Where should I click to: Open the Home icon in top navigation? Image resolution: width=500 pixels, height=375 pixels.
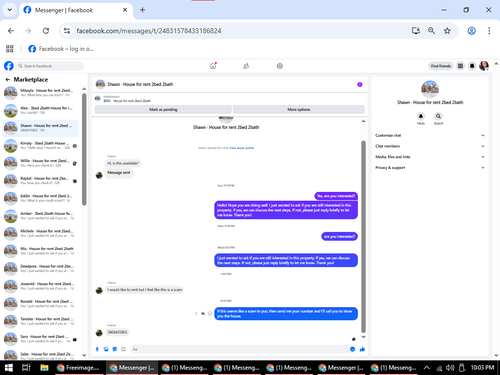coord(213,66)
